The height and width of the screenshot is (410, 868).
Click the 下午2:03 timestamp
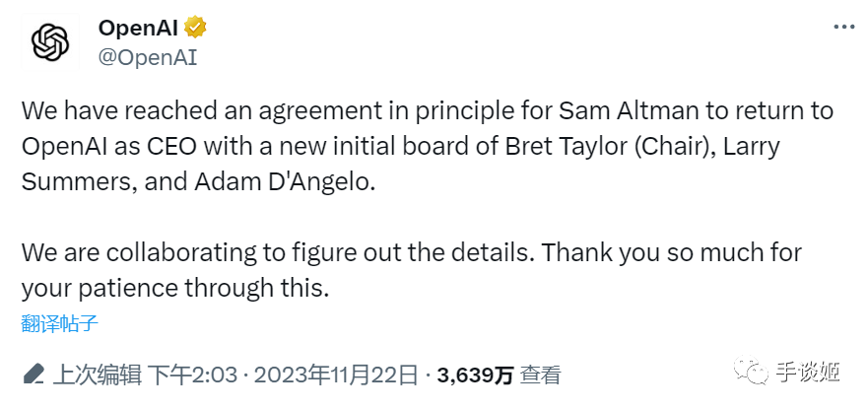[x=195, y=376]
